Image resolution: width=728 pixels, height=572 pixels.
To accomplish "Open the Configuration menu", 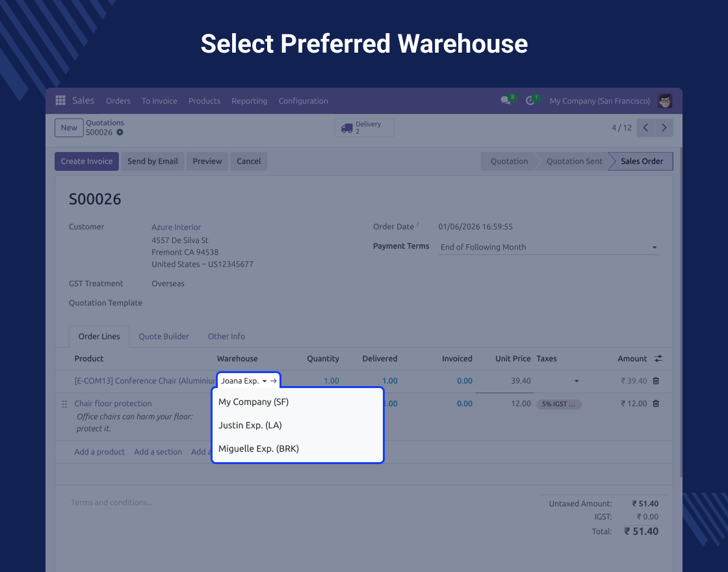I will coord(303,101).
